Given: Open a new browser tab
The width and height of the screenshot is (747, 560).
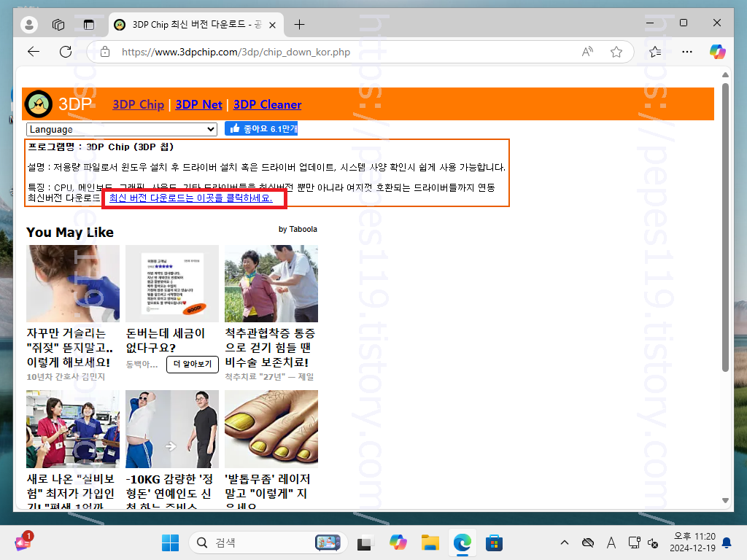Looking at the screenshot, I should point(299,24).
